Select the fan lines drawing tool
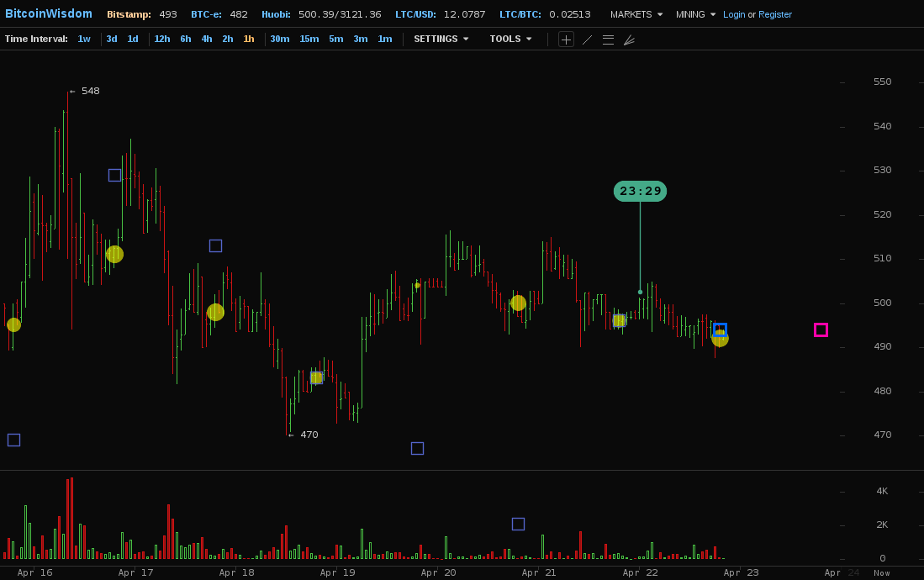924x580 pixels. 629,40
